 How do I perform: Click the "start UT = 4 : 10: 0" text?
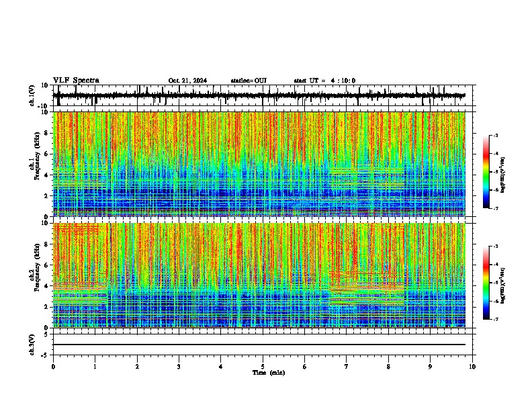[324, 81]
